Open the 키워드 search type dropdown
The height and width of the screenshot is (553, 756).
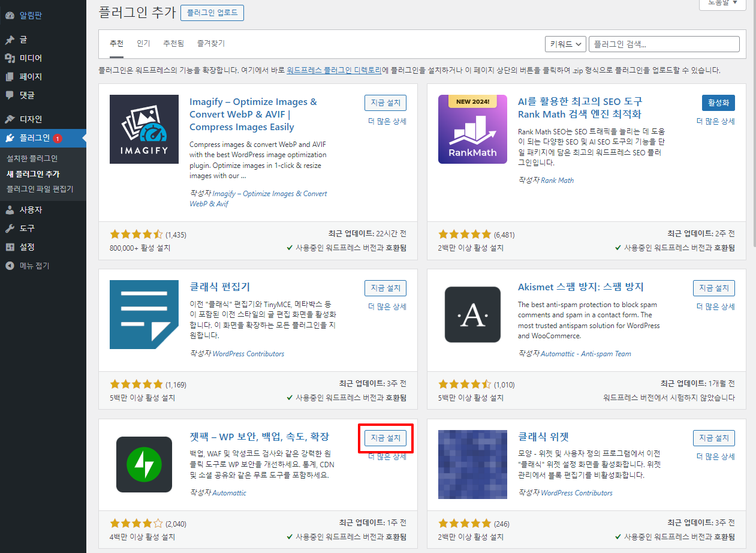click(x=565, y=44)
